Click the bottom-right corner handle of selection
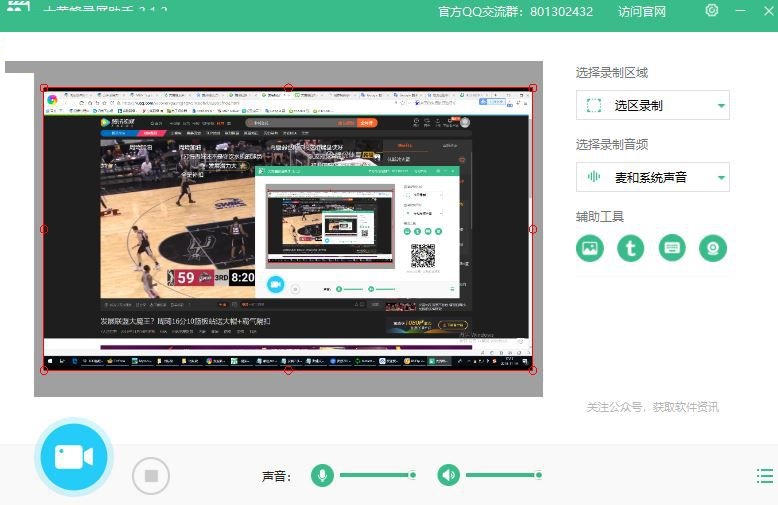778x505 pixels. 532,370
